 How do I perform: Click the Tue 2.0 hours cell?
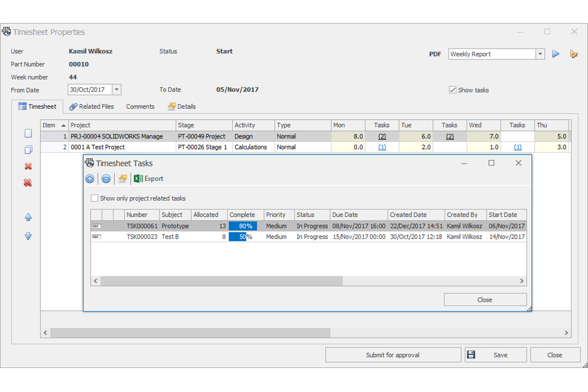tap(416, 147)
